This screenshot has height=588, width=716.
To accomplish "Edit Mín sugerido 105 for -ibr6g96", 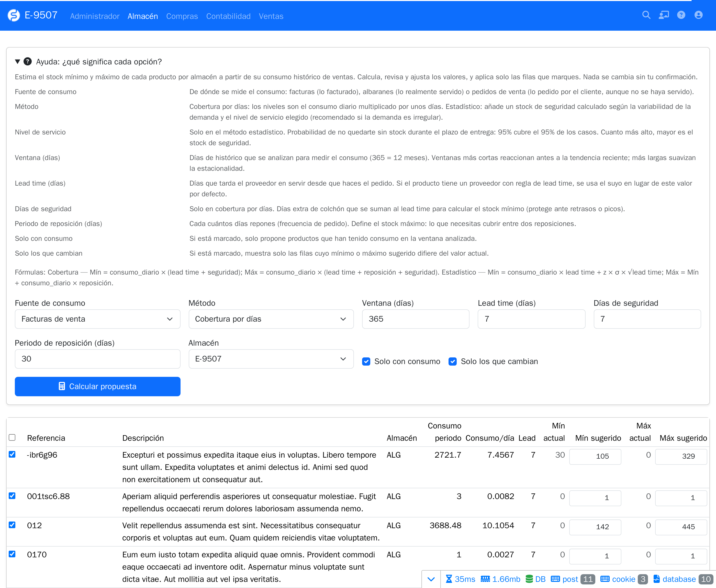I will coord(595,457).
